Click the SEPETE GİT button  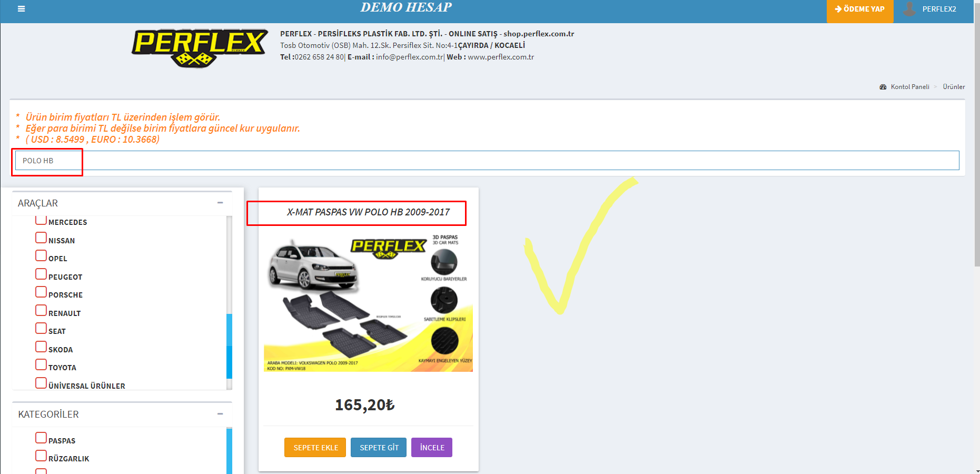pos(379,448)
